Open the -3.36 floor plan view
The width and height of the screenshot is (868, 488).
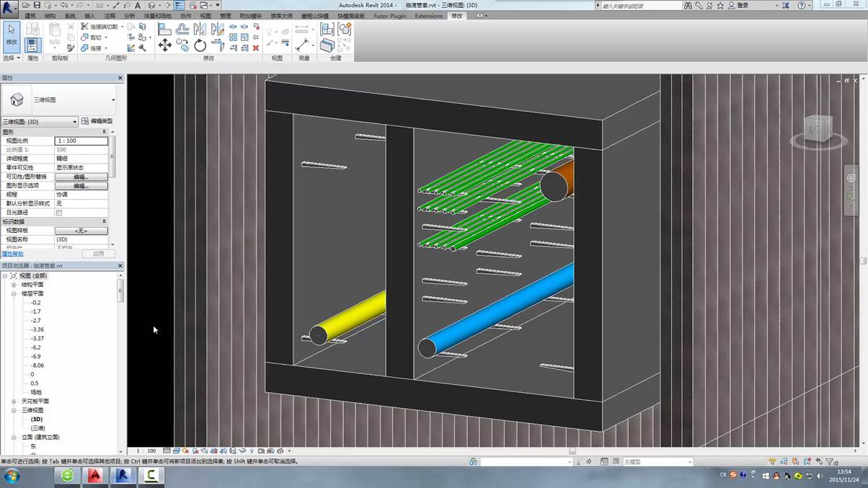[37, 329]
